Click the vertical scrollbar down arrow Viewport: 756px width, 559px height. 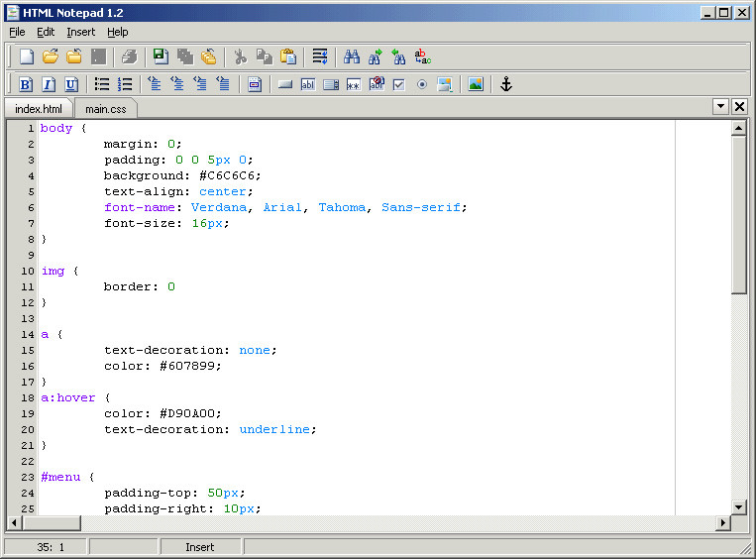coord(738,506)
